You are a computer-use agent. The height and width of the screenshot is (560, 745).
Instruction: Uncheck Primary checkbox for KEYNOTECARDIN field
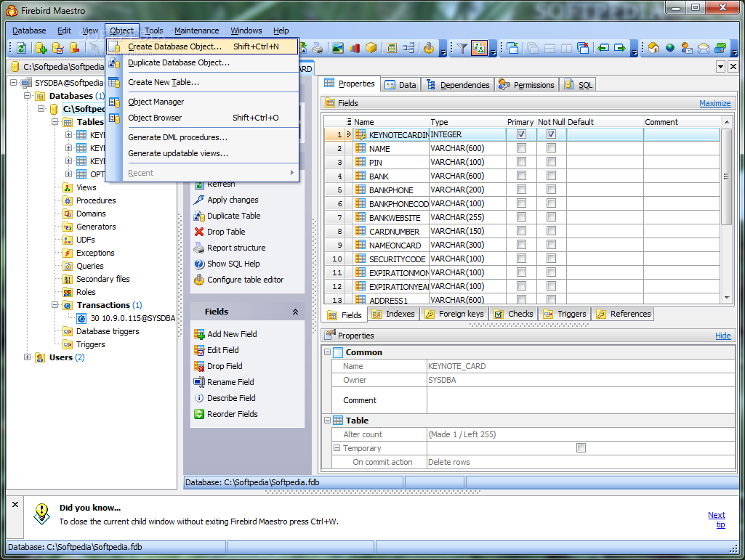coord(521,134)
